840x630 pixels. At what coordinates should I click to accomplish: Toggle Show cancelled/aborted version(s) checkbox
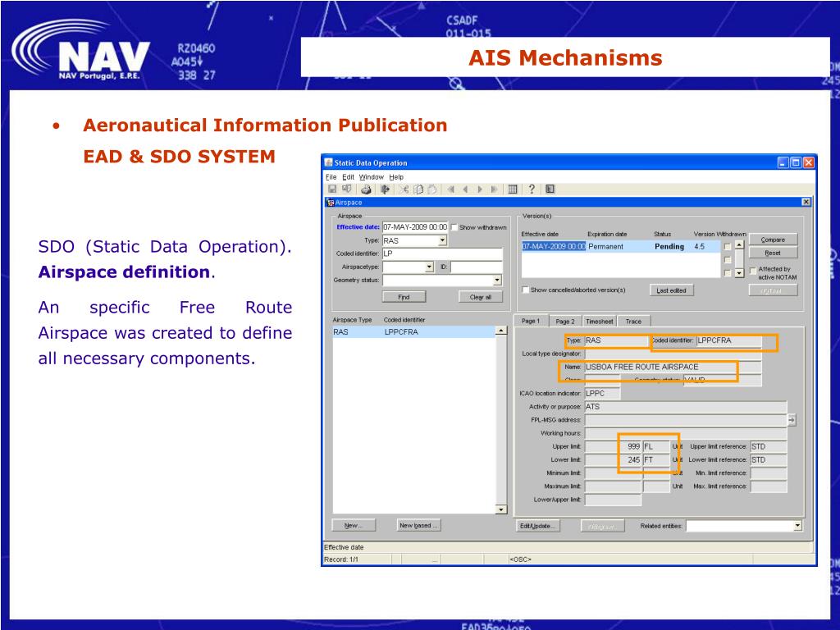tap(526, 290)
